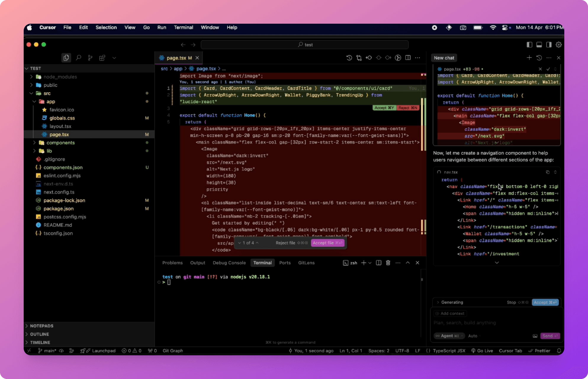Open the Terminal menu in menu bar
The image size is (588, 379).
point(183,27)
